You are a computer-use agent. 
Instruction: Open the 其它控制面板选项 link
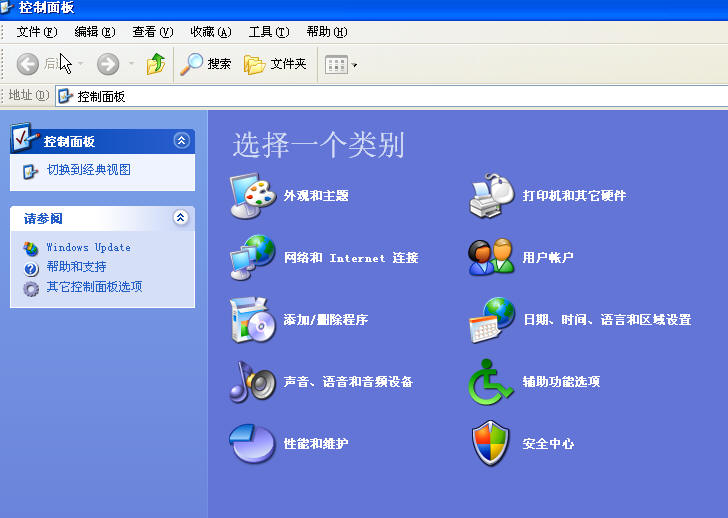[x=94, y=287]
